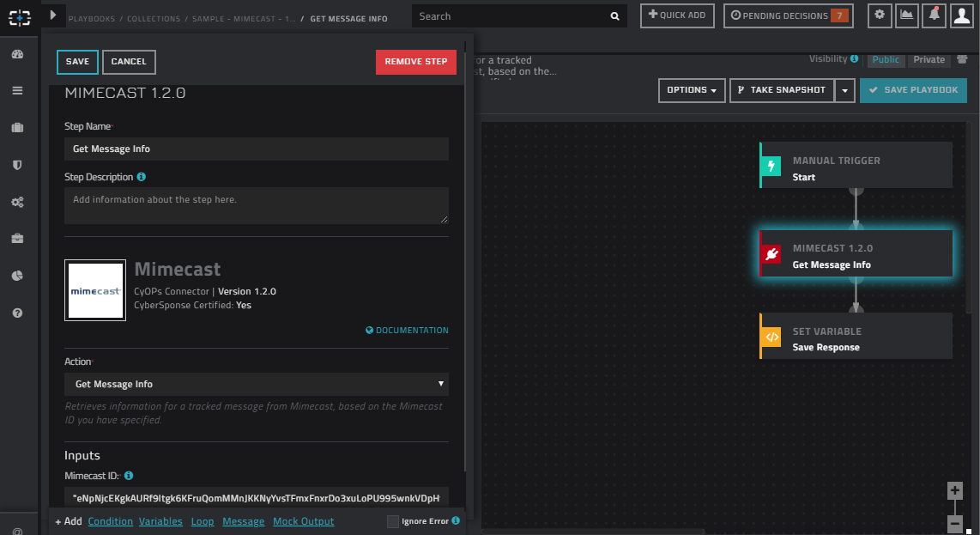980x535 pixels.
Task: Set playbook visibility to Private
Action: tap(929, 60)
